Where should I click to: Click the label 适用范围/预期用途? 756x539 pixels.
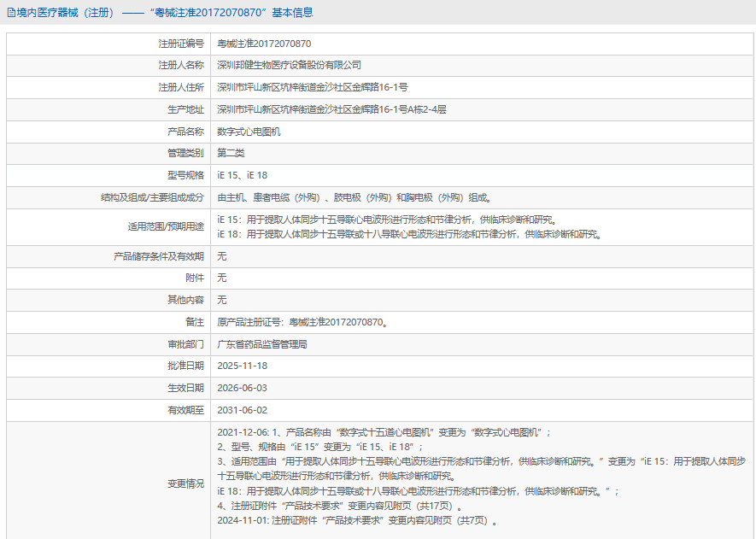[166, 226]
